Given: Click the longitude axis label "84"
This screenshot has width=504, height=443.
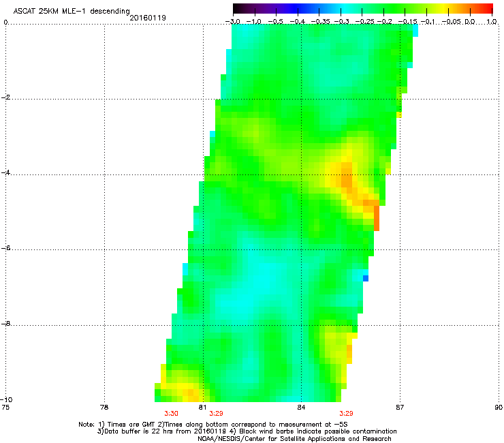Looking at the screenshot, I should (301, 408).
